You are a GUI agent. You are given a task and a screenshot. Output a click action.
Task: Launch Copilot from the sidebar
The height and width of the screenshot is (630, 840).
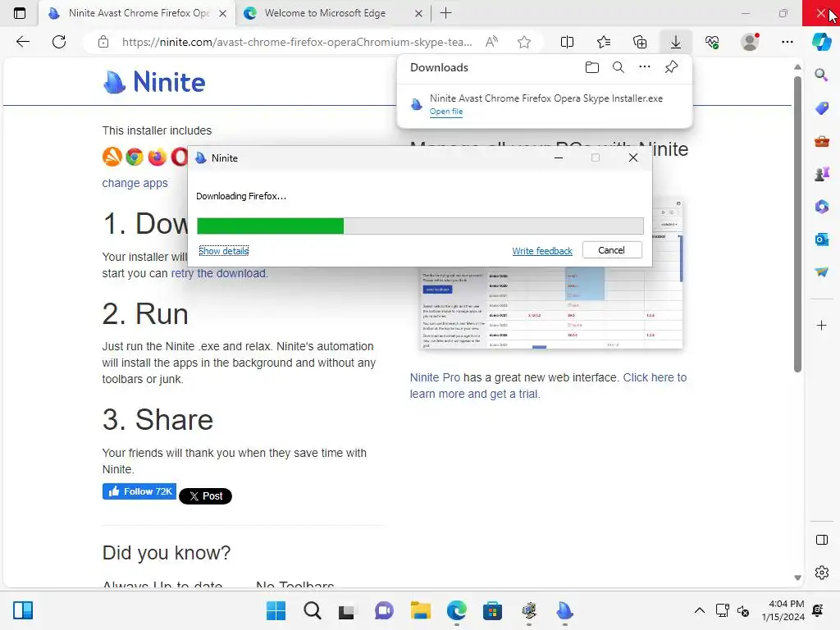pos(821,42)
